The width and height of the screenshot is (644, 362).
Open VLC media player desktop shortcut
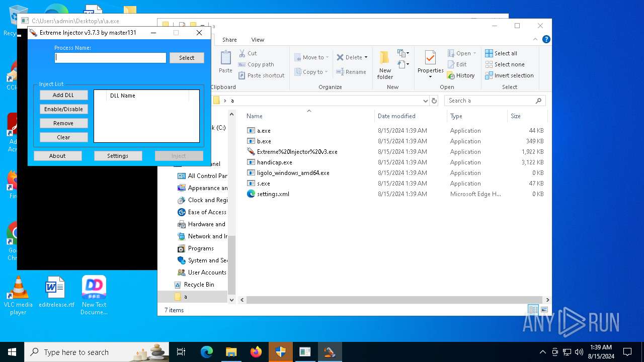pos(18,296)
